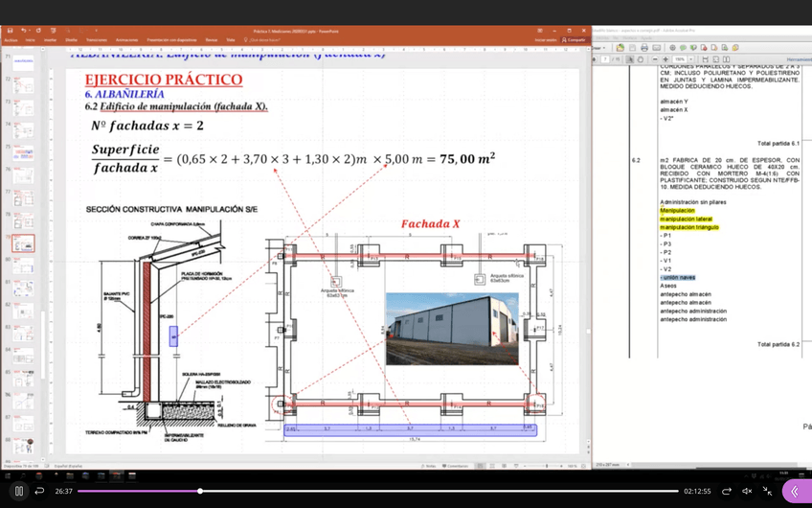This screenshot has height=508, width=812.
Task: Select the hand pan tool in Acrobat
Action: coord(641,59)
